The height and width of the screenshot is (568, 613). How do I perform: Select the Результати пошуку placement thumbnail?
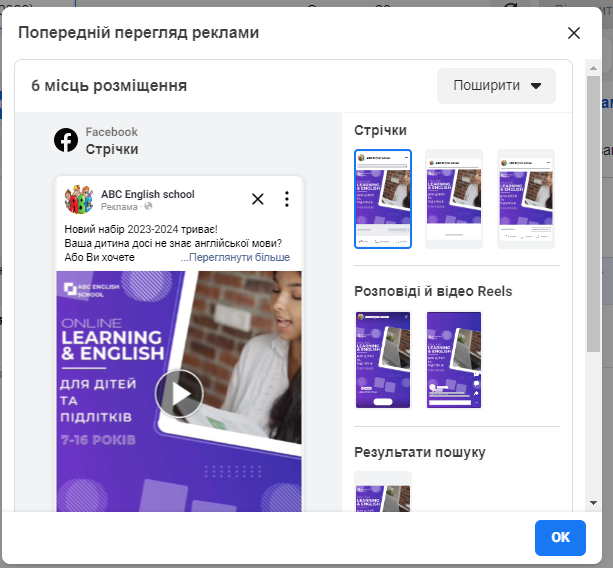point(383,492)
